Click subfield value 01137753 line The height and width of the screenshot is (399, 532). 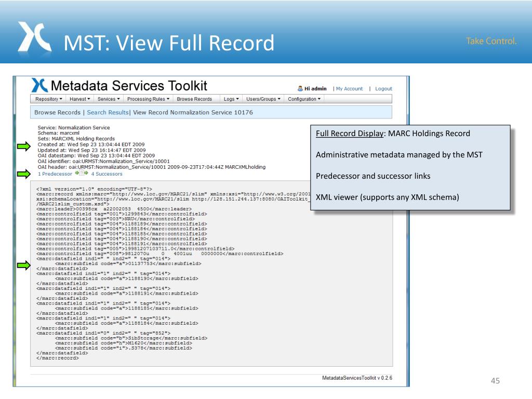pyautogui.click(x=128, y=263)
